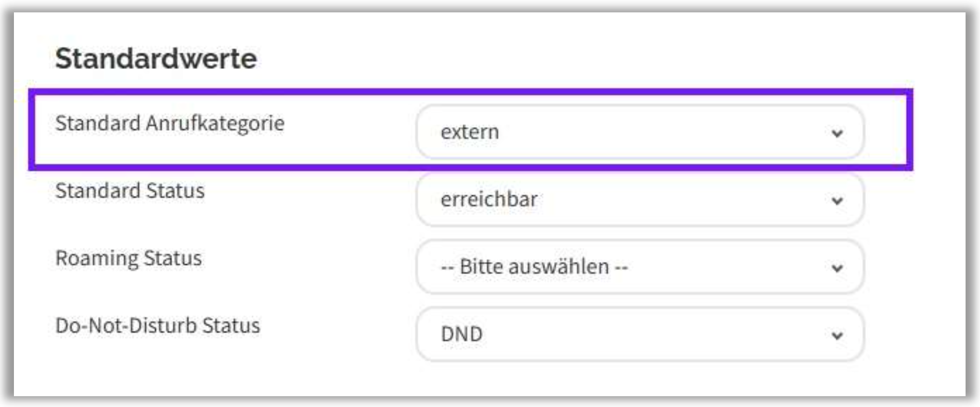This screenshot has width=980, height=407.
Task: Click the selected value extern
Action: (469, 132)
